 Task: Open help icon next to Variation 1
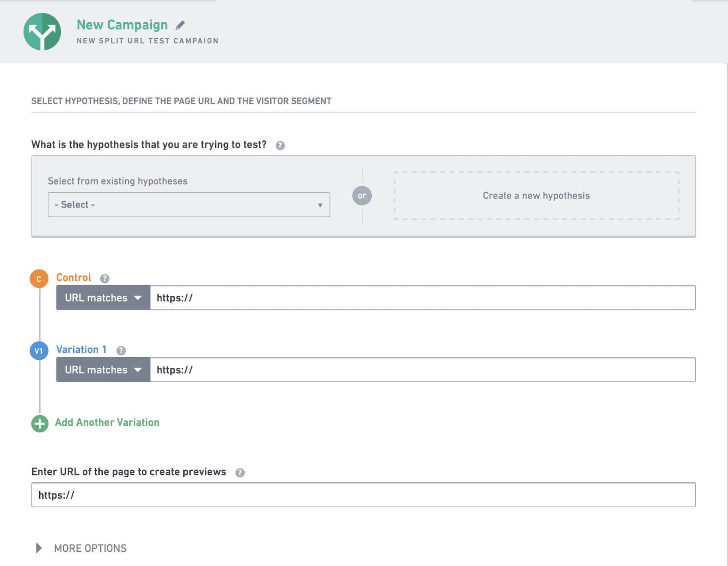coord(121,350)
